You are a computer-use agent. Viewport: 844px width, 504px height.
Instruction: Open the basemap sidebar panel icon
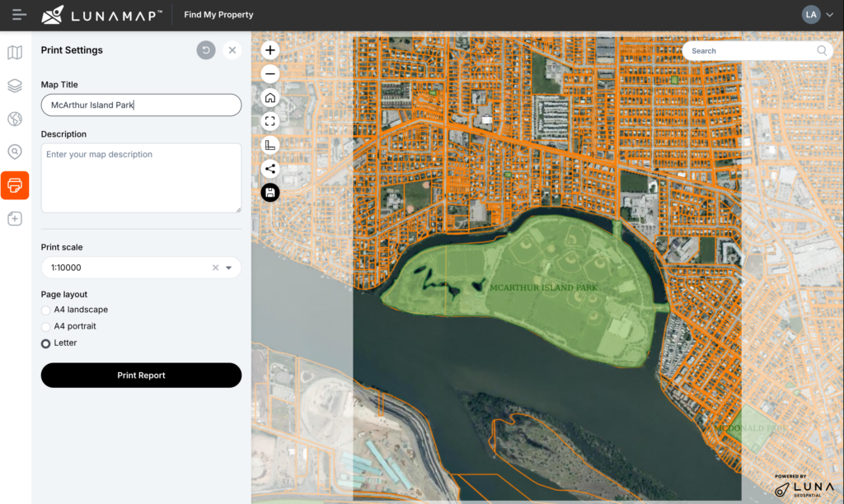15,52
